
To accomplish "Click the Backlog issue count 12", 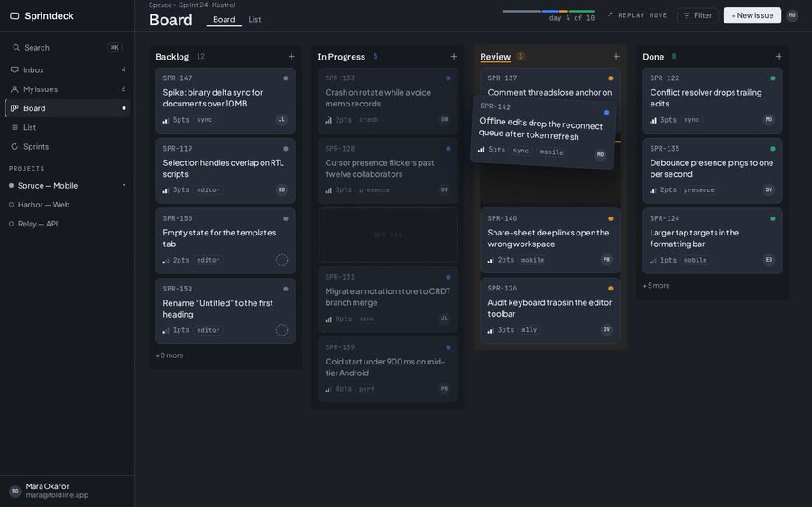I will tap(200, 57).
